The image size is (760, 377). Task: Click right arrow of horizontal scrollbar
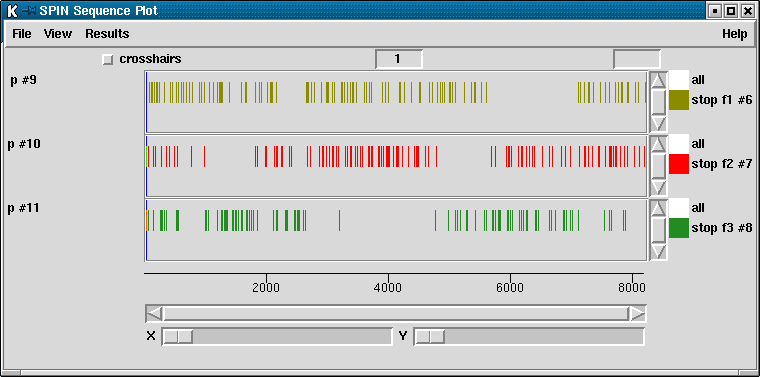(637, 314)
